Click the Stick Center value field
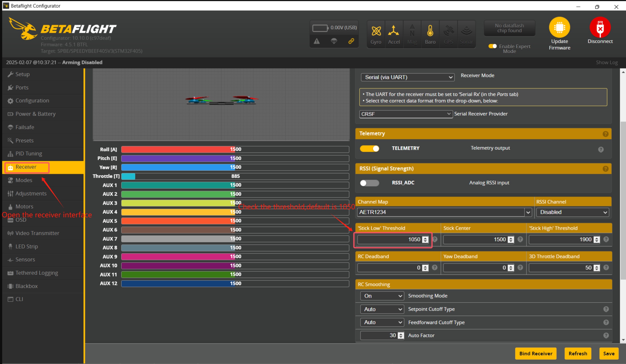The image size is (626, 364). (x=479, y=239)
